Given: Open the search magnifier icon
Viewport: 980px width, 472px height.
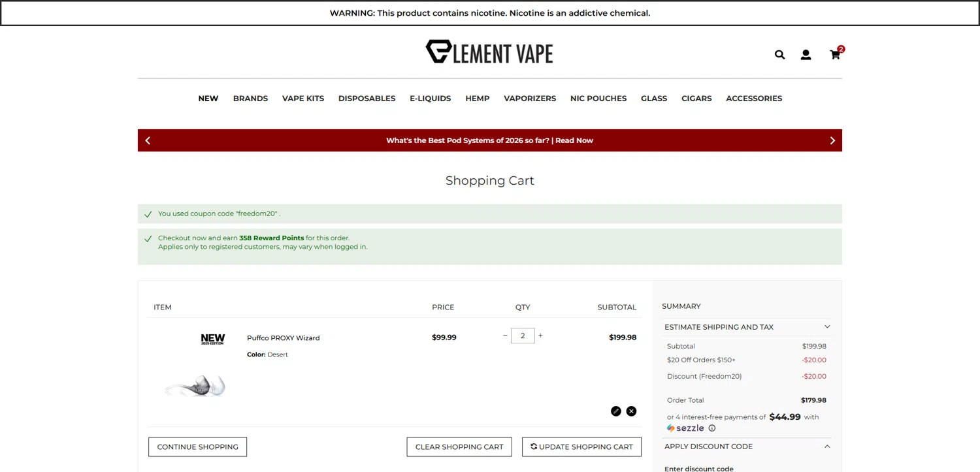Looking at the screenshot, I should (x=779, y=55).
